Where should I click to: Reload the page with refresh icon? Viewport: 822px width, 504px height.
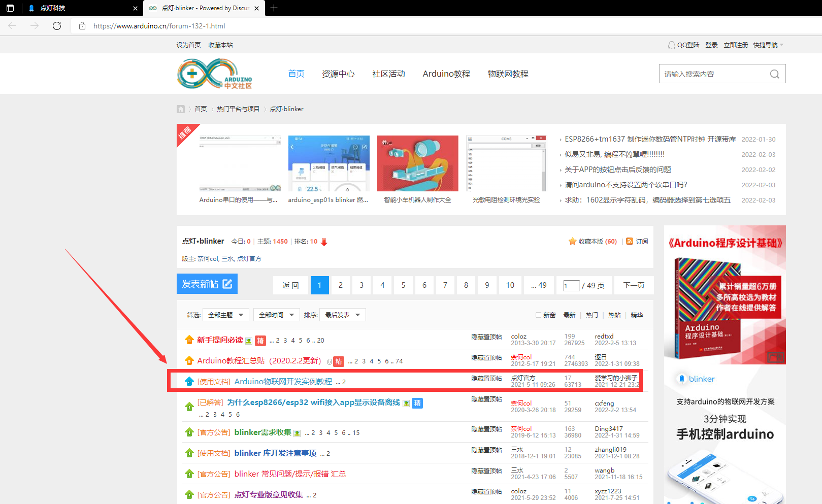pyautogui.click(x=57, y=26)
